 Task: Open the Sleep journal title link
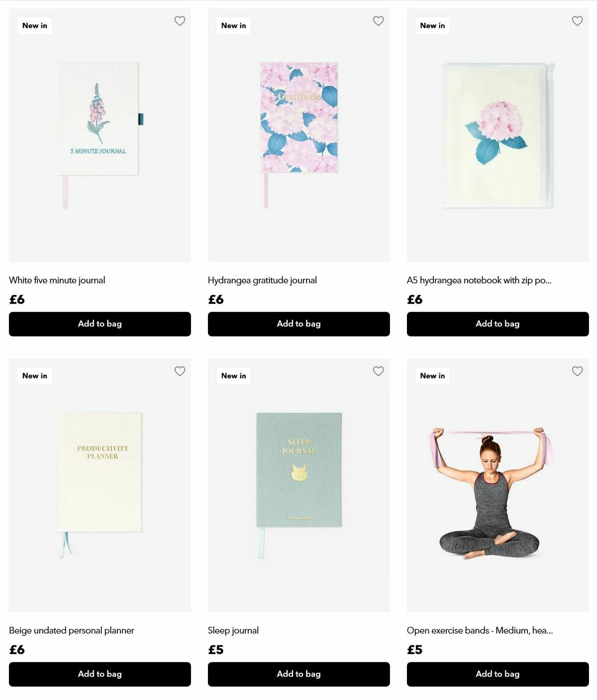click(233, 630)
